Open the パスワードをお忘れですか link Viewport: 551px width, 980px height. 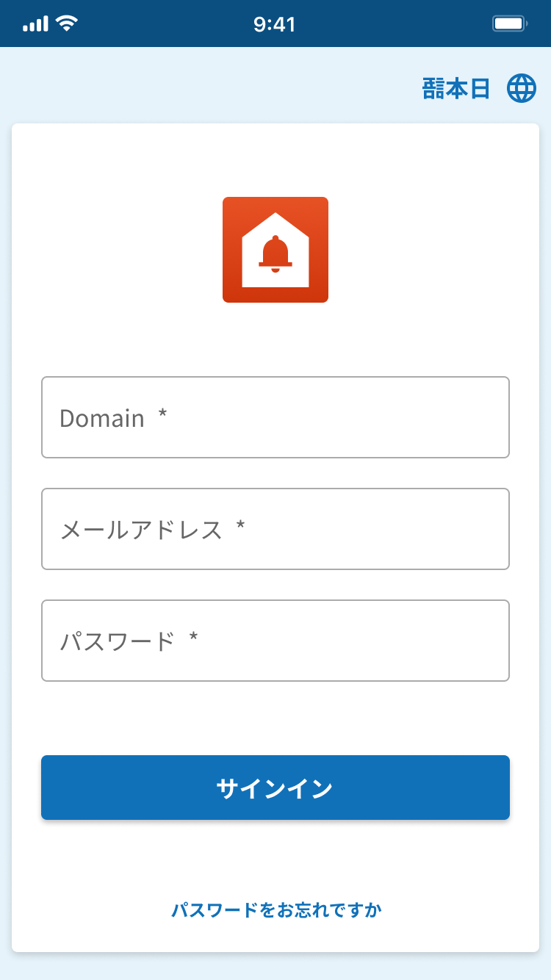coord(276,910)
